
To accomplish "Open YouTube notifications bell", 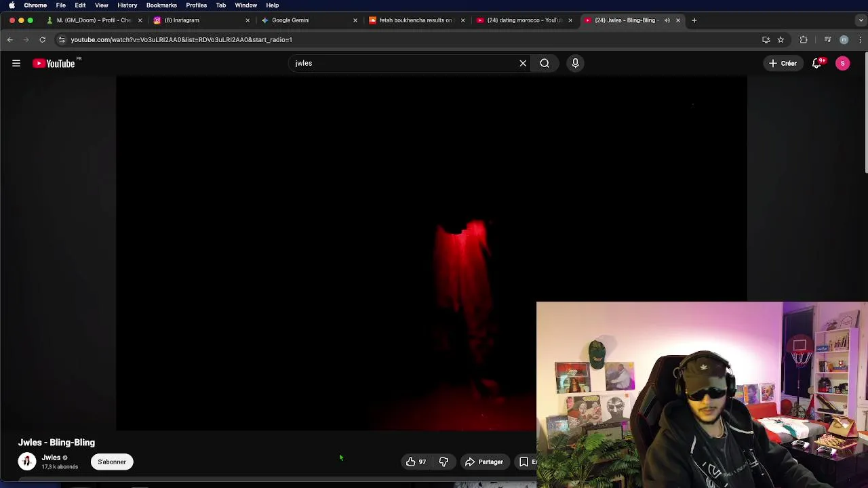I will (818, 63).
